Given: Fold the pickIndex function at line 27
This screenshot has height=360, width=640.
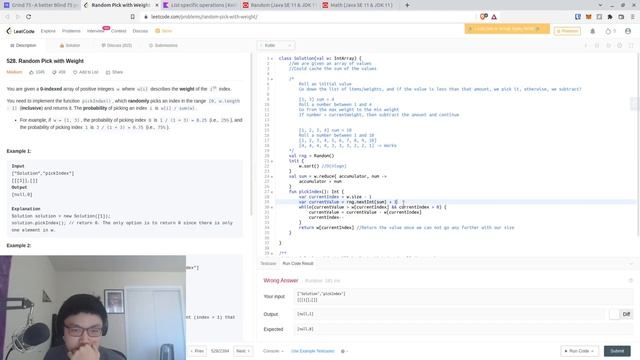Looking at the screenshot, I should coord(272,191).
